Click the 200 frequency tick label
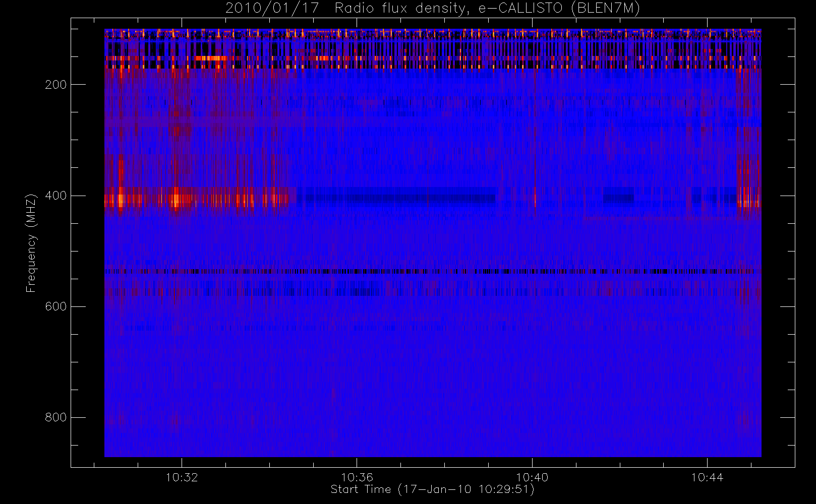The height and width of the screenshot is (504, 816). tap(56, 85)
